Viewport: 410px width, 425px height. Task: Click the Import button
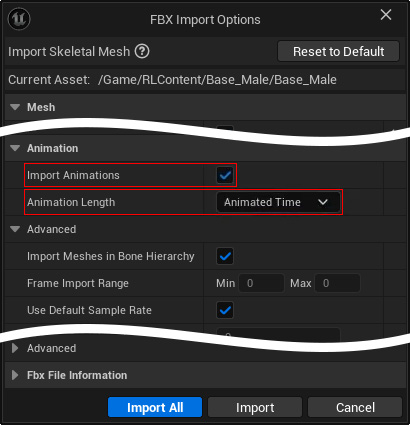pyautogui.click(x=255, y=407)
